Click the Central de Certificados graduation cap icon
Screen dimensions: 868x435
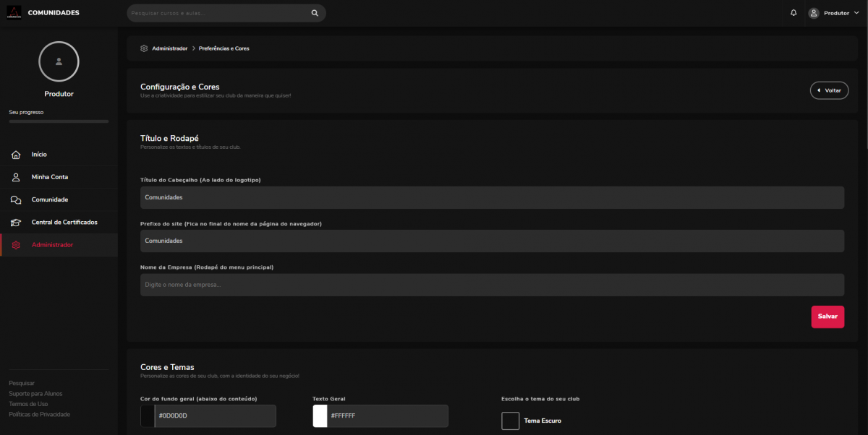click(16, 223)
